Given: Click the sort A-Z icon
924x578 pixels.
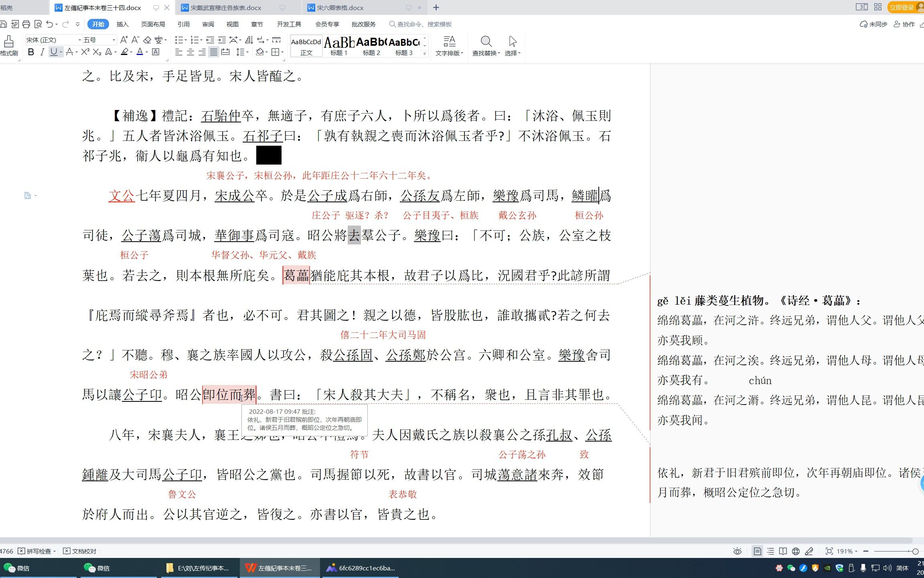Looking at the screenshot, I should point(249,40).
